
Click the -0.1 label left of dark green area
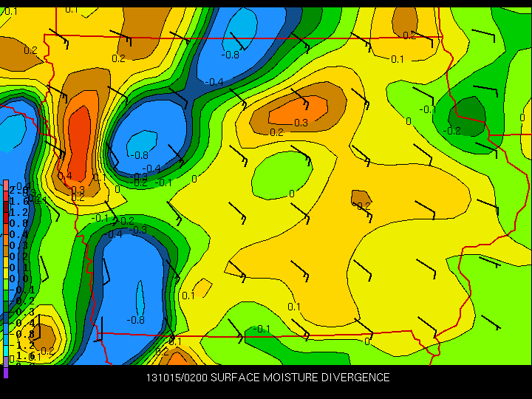click(x=427, y=109)
